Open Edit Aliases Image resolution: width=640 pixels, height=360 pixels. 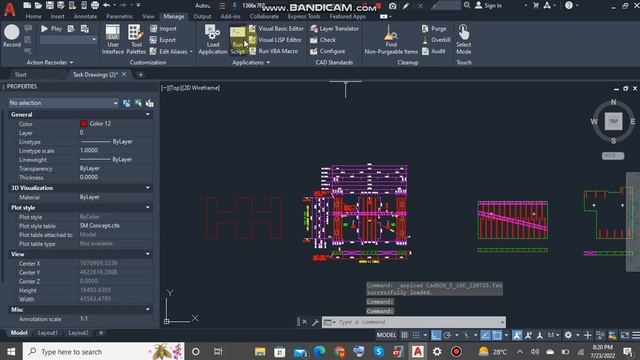[171, 51]
